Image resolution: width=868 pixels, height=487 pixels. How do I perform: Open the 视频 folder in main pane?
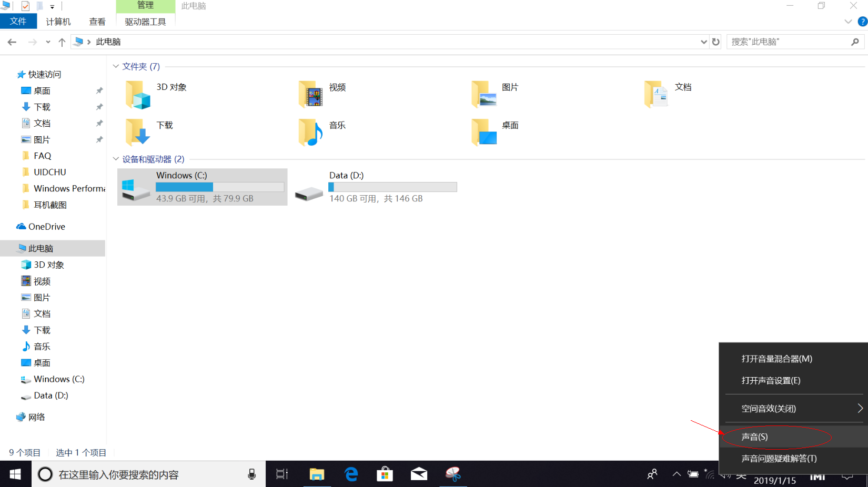pos(311,95)
